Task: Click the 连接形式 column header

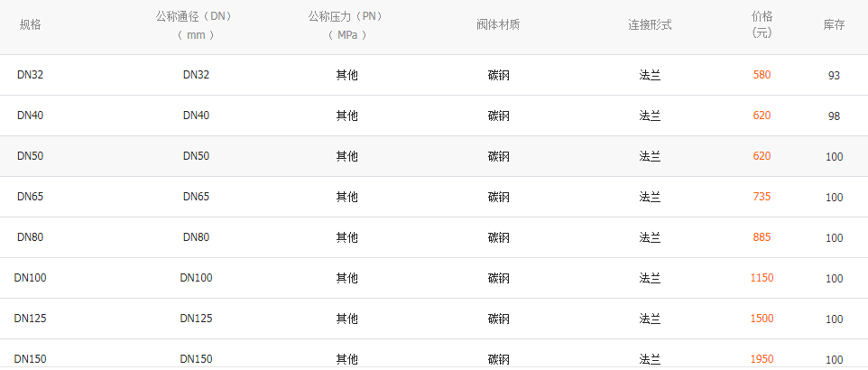Action: point(650,24)
